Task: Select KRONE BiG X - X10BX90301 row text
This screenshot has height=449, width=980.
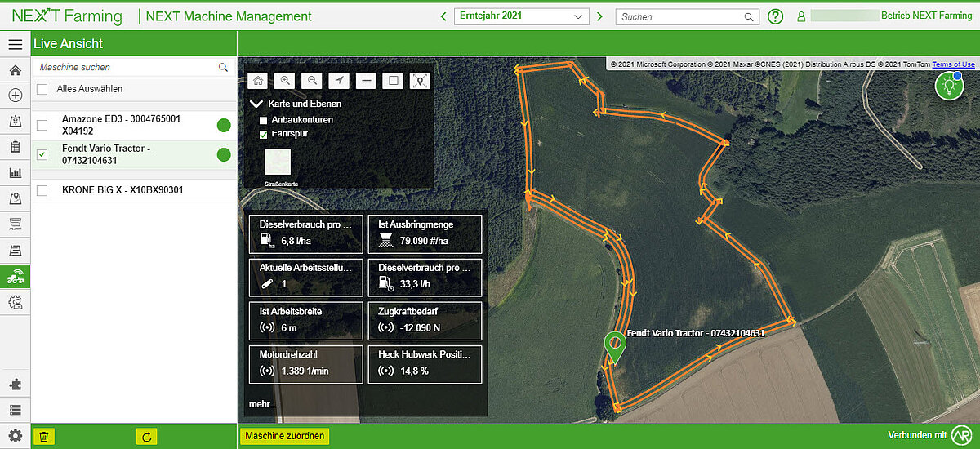Action: pos(122,190)
